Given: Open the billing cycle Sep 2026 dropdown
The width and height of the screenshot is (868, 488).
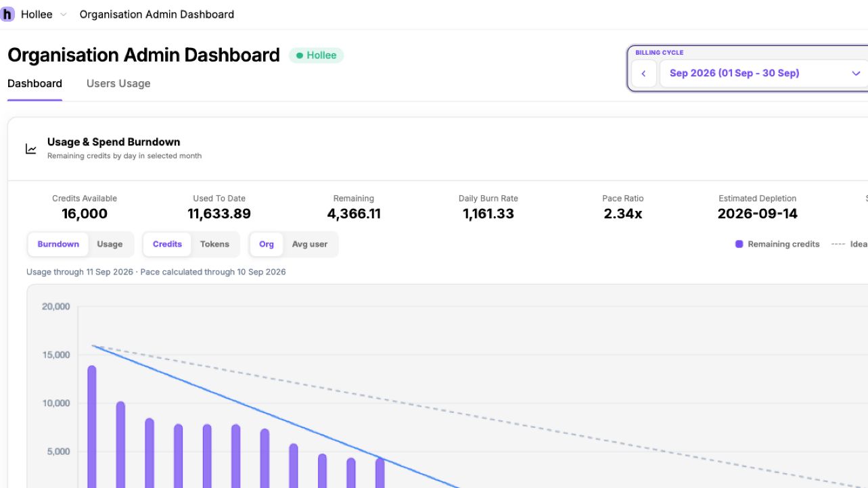Looking at the screenshot, I should (x=764, y=74).
